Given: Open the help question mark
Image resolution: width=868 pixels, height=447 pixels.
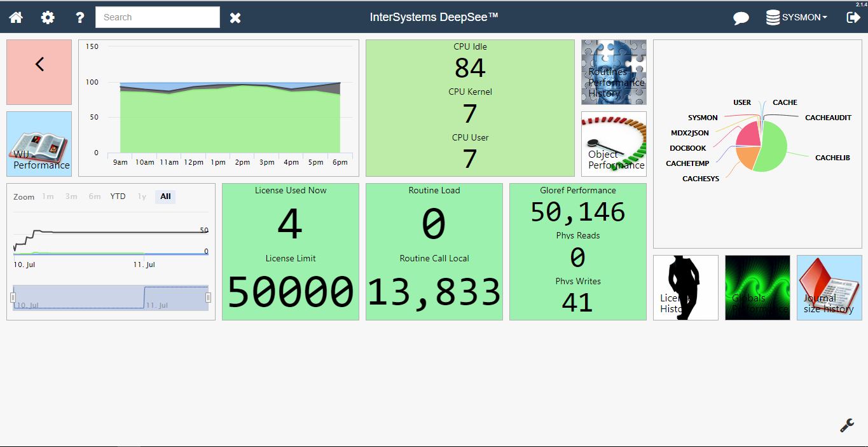Looking at the screenshot, I should [79, 17].
